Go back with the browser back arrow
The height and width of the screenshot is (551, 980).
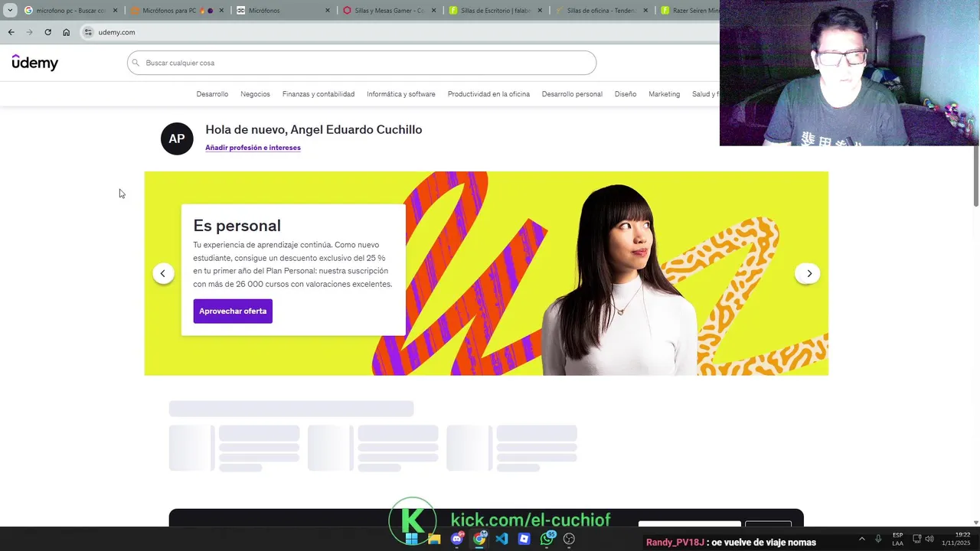coord(11,32)
